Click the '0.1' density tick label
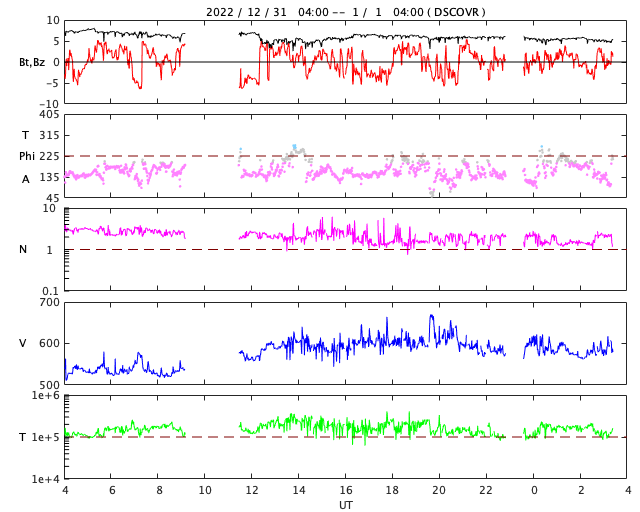640x512 pixels. point(51,291)
